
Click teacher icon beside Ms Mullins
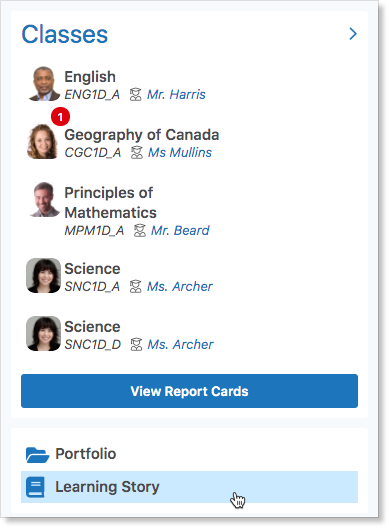pyautogui.click(x=137, y=153)
